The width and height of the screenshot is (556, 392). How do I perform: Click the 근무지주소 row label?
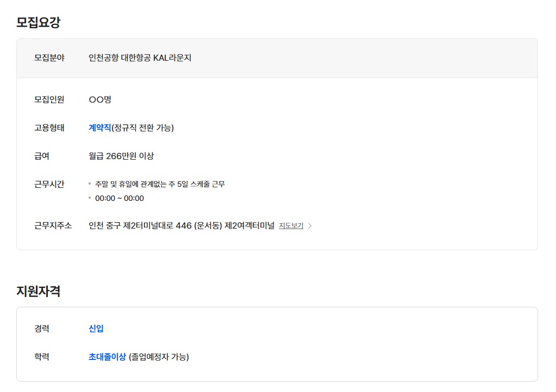click(x=53, y=225)
